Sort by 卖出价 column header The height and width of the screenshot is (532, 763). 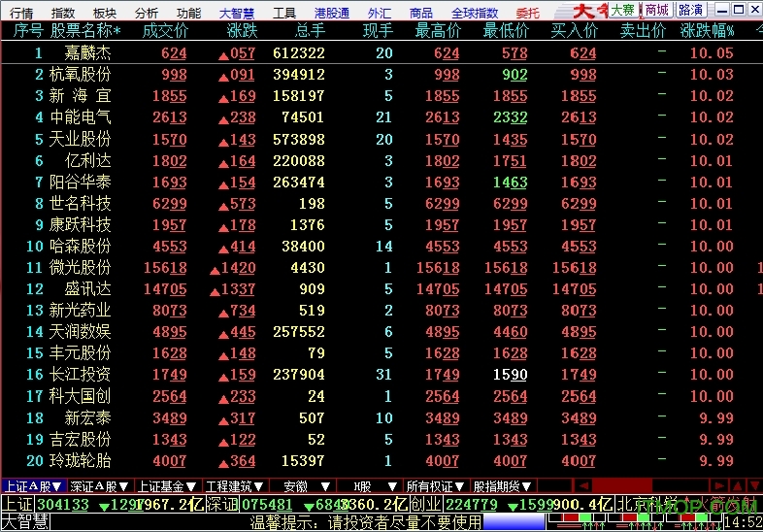coord(643,31)
